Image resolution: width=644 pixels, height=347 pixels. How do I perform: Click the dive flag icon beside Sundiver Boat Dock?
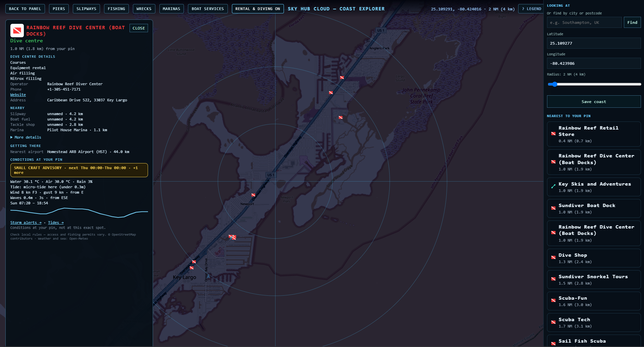point(553,208)
